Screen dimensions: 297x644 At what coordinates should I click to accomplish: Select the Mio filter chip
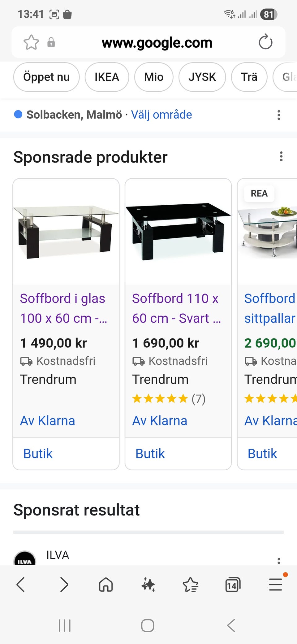[154, 77]
